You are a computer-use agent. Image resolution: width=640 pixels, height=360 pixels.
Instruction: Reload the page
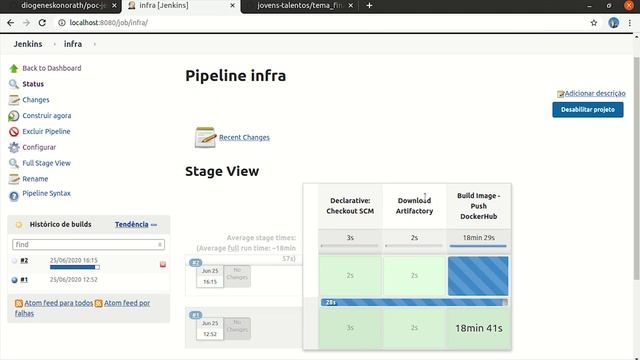coord(42,22)
